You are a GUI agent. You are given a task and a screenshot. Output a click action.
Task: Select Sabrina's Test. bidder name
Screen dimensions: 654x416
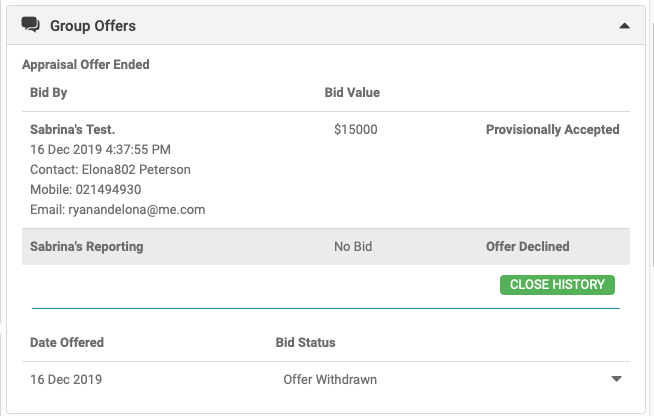point(73,129)
